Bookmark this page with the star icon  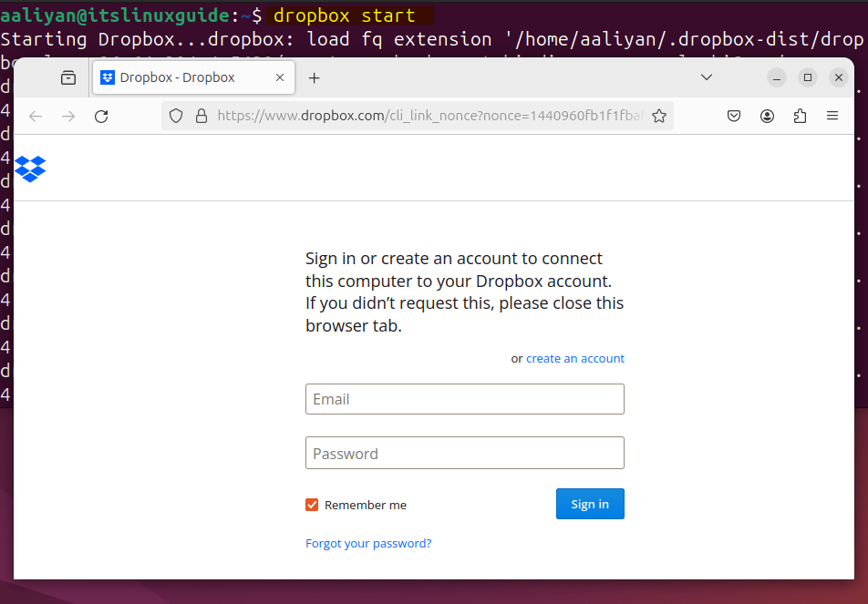pyautogui.click(x=659, y=116)
